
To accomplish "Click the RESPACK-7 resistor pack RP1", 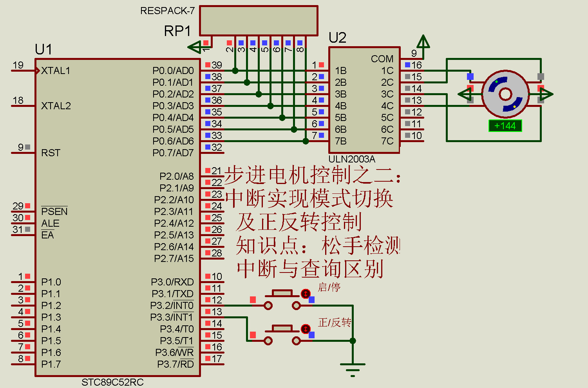I will click(x=259, y=21).
